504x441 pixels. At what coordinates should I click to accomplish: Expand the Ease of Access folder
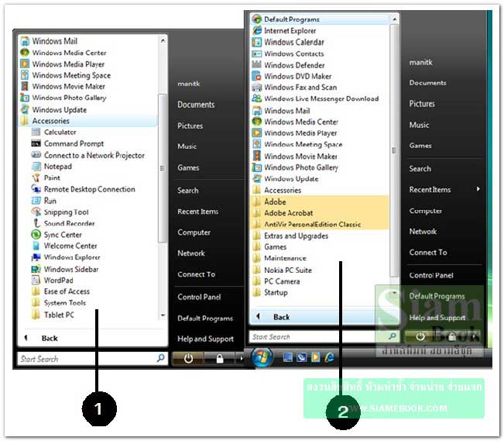click(60, 291)
